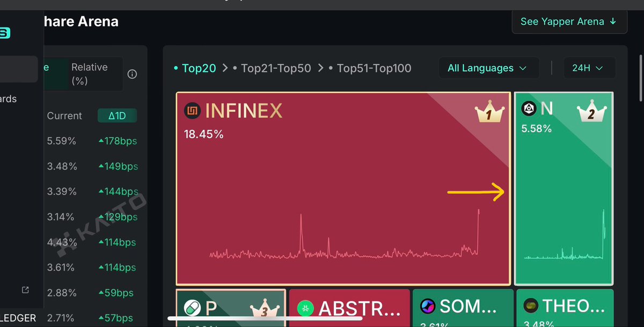Click the 3.39% current value

62,192
